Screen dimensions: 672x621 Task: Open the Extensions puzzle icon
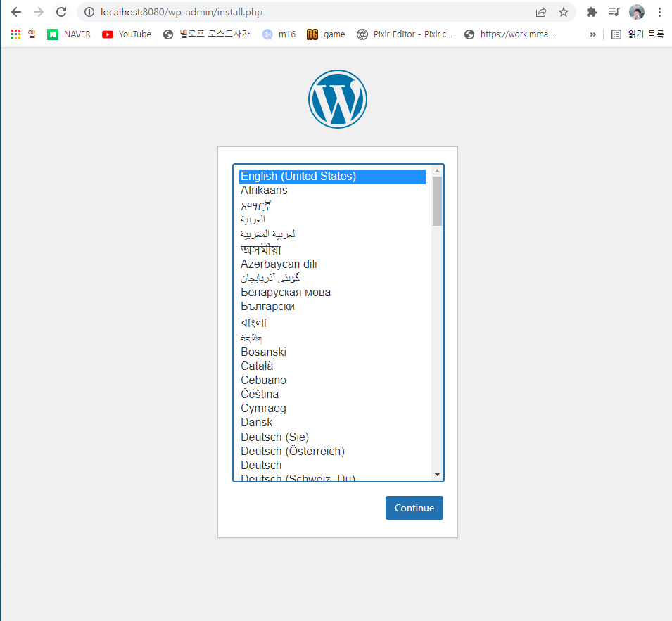click(591, 12)
